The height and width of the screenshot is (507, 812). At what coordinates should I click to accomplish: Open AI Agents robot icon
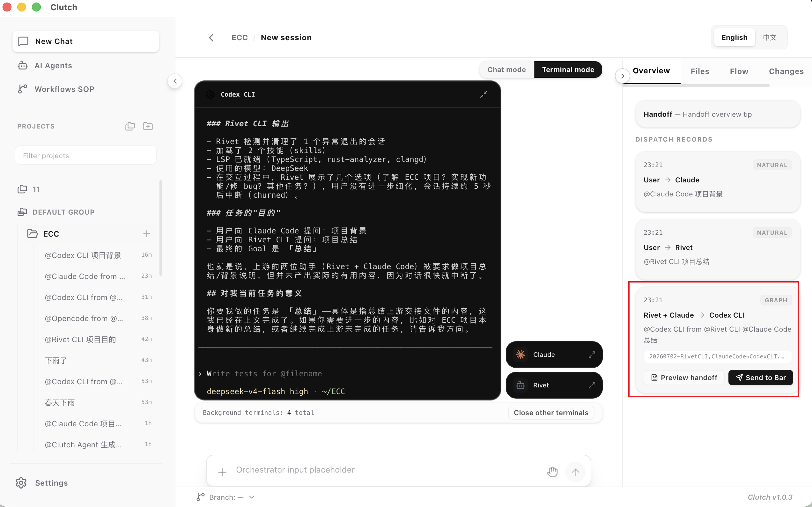(22, 65)
